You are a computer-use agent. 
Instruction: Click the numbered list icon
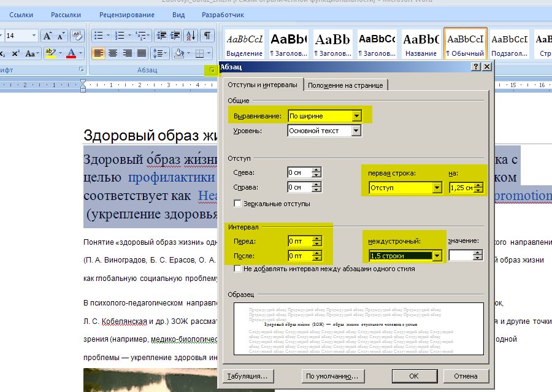click(x=120, y=36)
